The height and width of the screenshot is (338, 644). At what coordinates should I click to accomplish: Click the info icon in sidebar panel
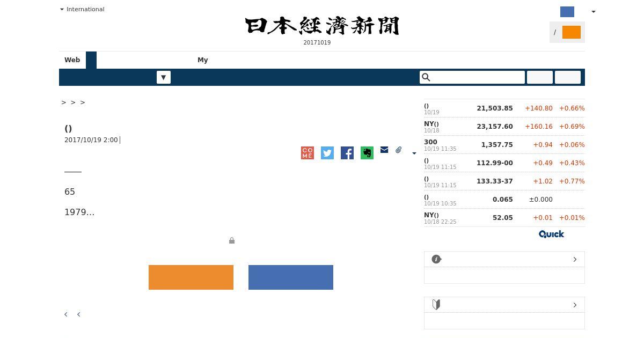[436, 259]
